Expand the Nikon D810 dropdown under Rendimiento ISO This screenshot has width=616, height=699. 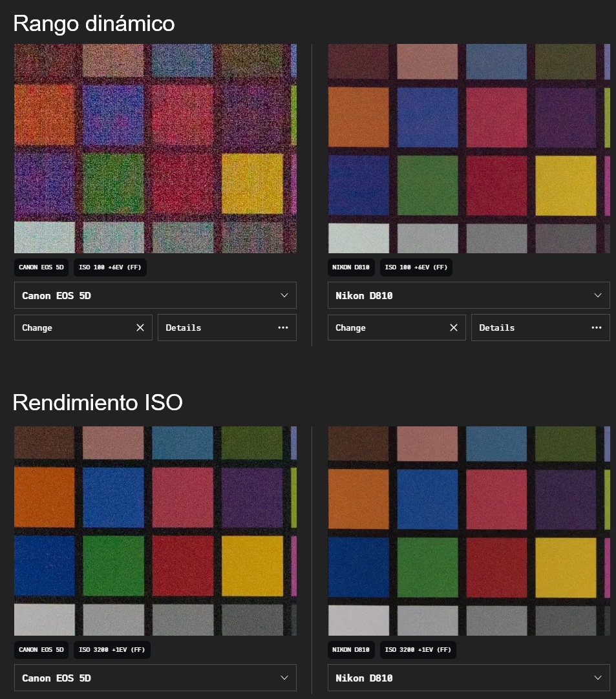pos(469,678)
